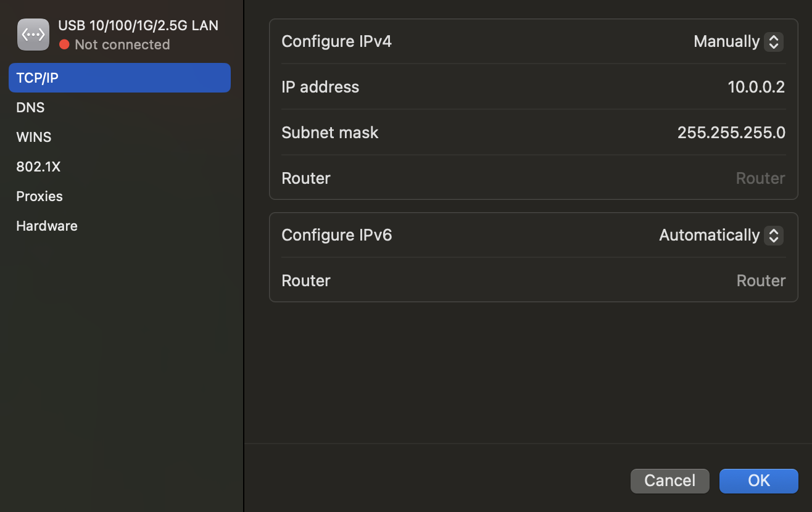Go to the Proxies tab
This screenshot has width=812, height=512.
point(39,196)
